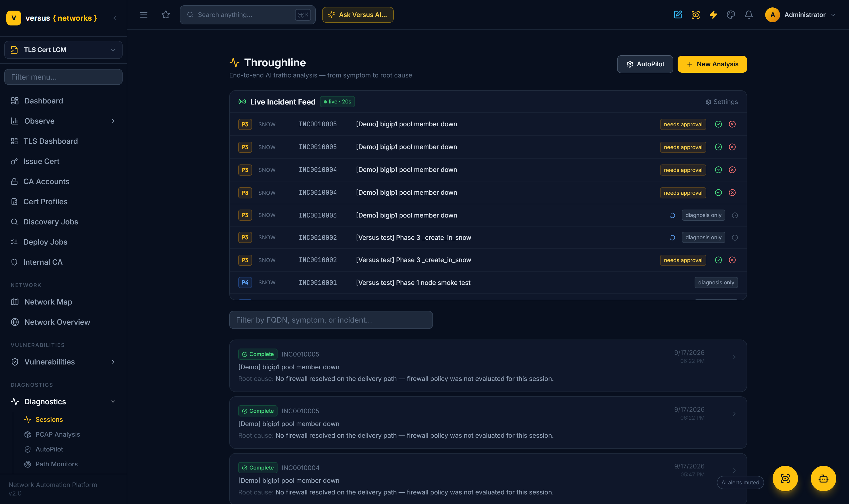
Task: Approve INC0010002 needs approval check icon
Action: (718, 260)
